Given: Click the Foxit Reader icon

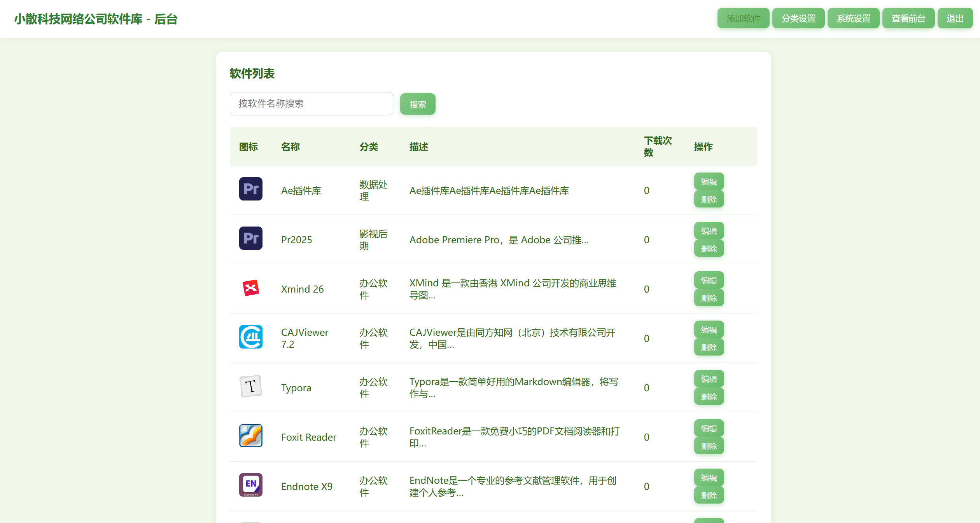Looking at the screenshot, I should point(250,436).
